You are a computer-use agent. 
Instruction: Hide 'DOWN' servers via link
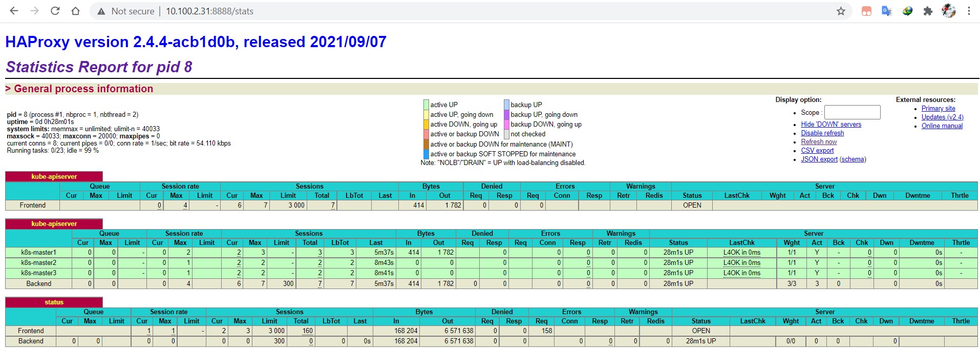tap(831, 125)
